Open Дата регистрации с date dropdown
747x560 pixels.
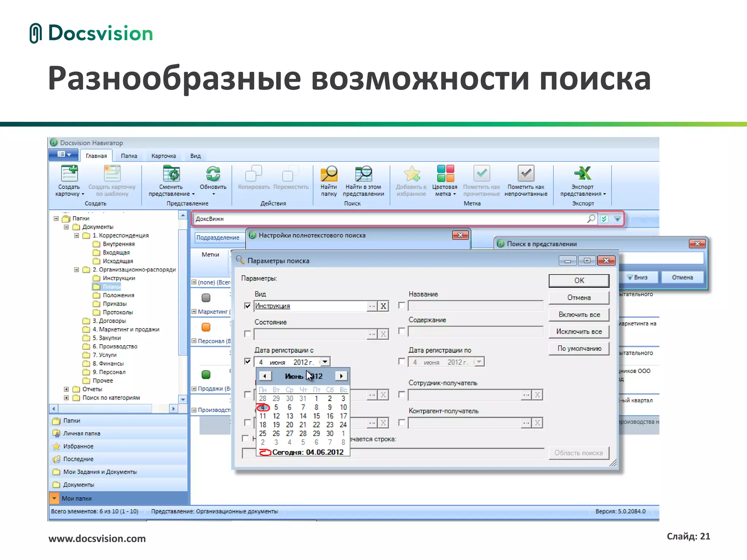pos(325,362)
